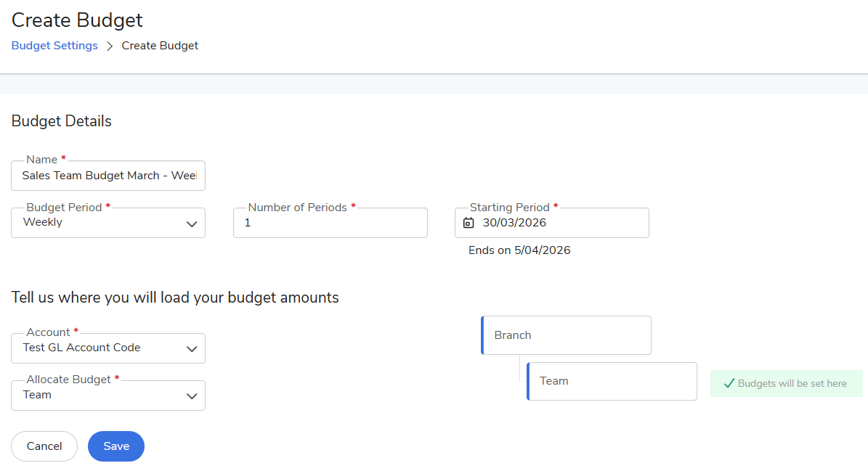868x471 pixels.
Task: Click the checkmark icon in the green badge
Action: [x=729, y=383]
